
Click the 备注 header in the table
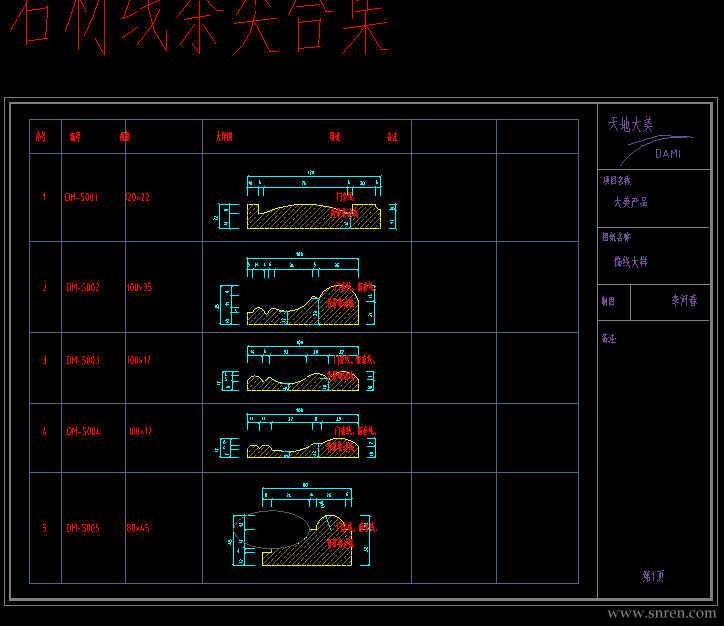[x=392, y=137]
